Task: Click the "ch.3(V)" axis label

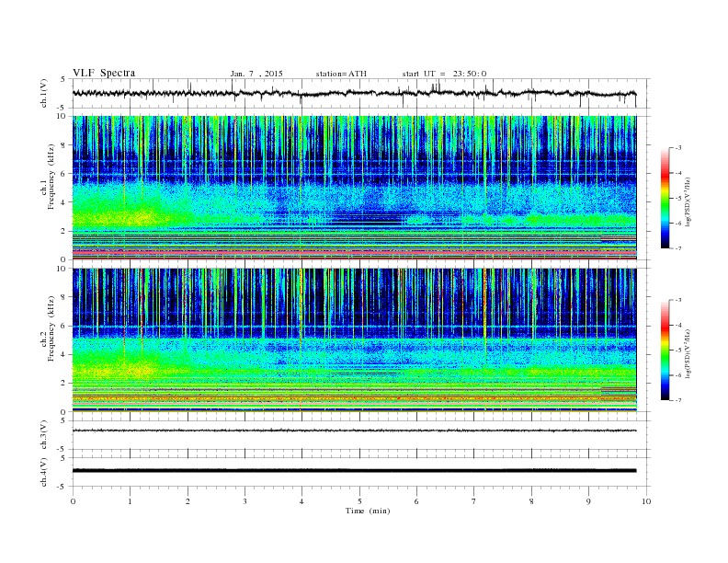Action: pos(43,435)
